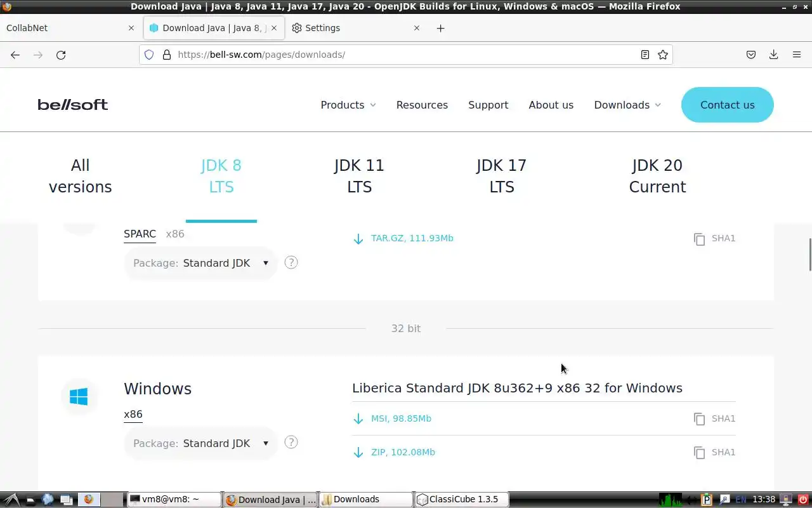The width and height of the screenshot is (812, 508).
Task: Launch the web browser globe icon in taskbar
Action: point(48,499)
